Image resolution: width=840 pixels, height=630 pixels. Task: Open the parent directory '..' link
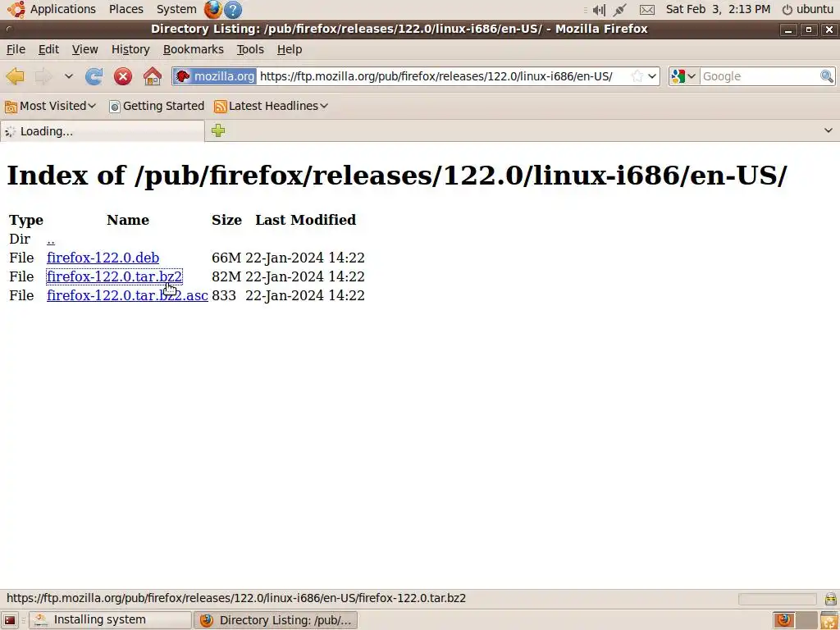pyautogui.click(x=50, y=239)
